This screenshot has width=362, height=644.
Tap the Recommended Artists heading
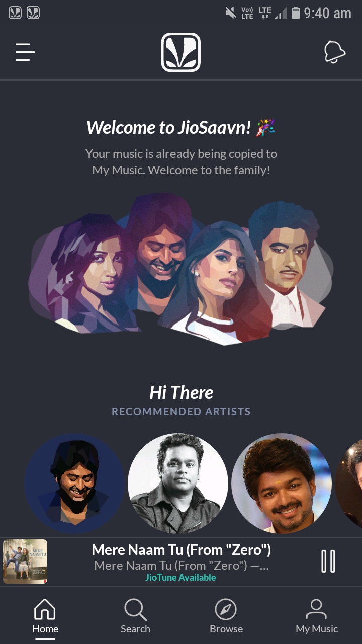click(x=181, y=412)
